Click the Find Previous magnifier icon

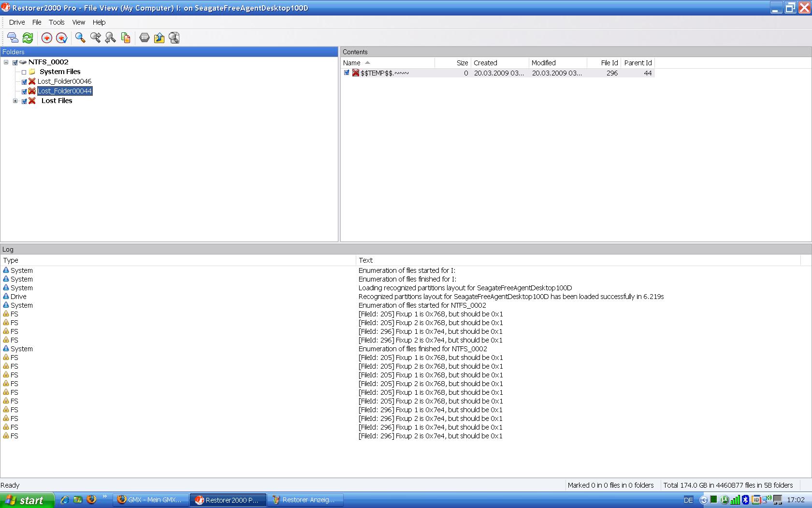pos(110,38)
